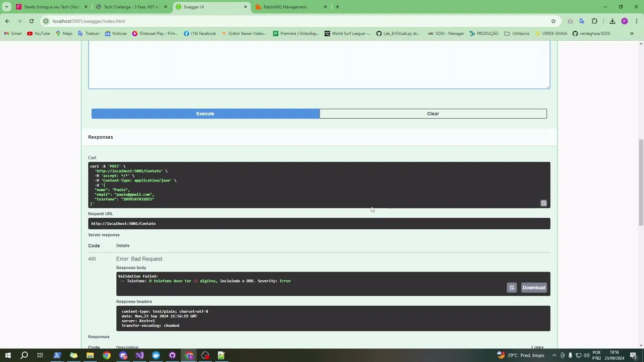Open the Extensions puzzle icon
This screenshot has height=362, width=644.
(x=594, y=21)
